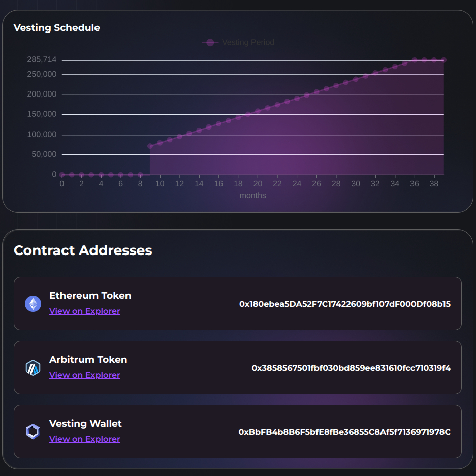Click the Vesting Wallet hexagon icon
The image size is (476, 476).
33,432
